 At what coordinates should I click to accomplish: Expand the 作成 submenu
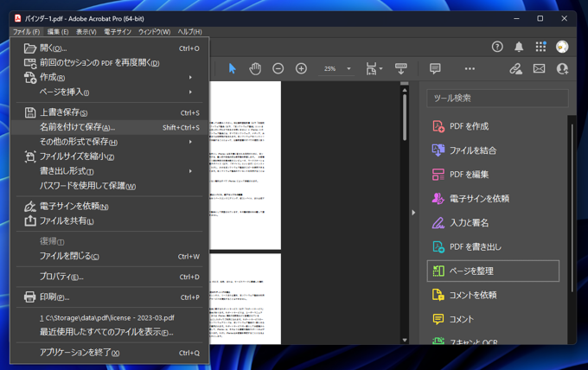(190, 77)
